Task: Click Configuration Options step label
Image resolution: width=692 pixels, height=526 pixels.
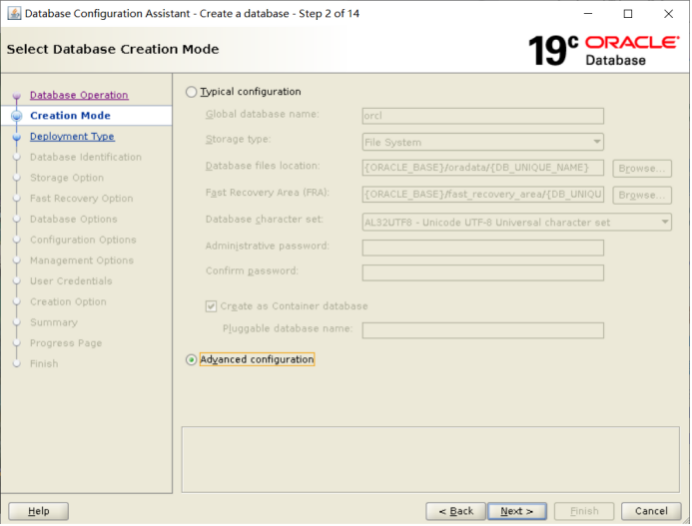Action: (83, 240)
